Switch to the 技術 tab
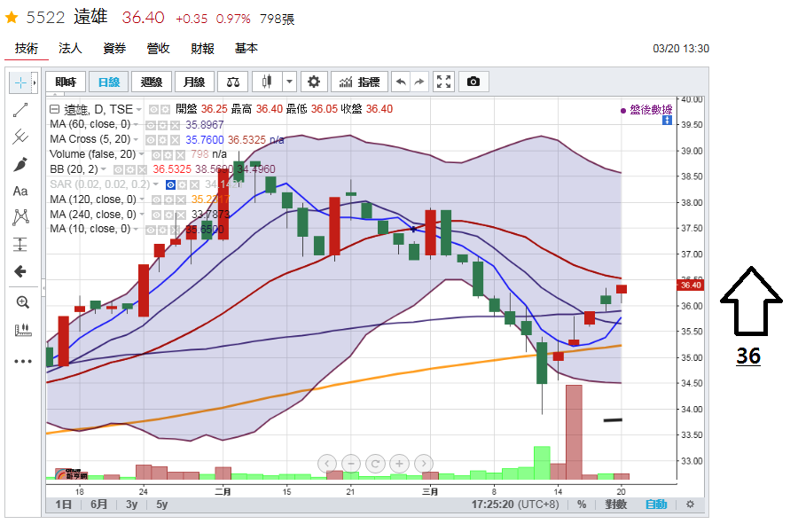 click(x=27, y=49)
